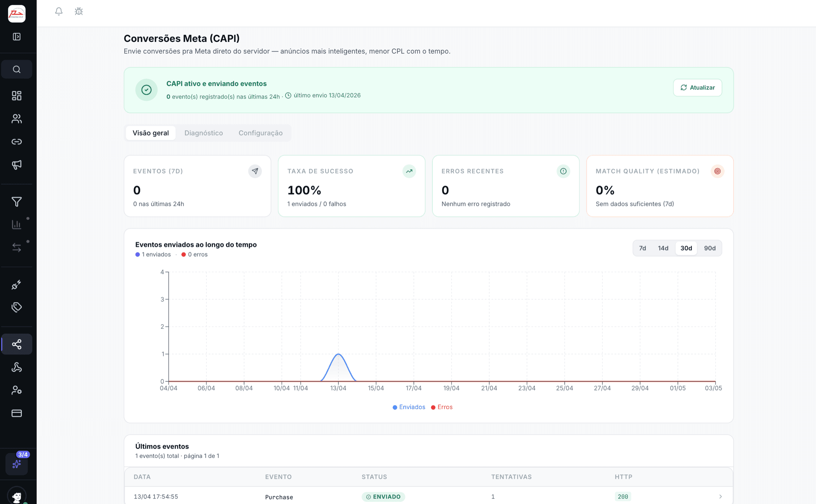Open the dashboard grid icon

17,96
